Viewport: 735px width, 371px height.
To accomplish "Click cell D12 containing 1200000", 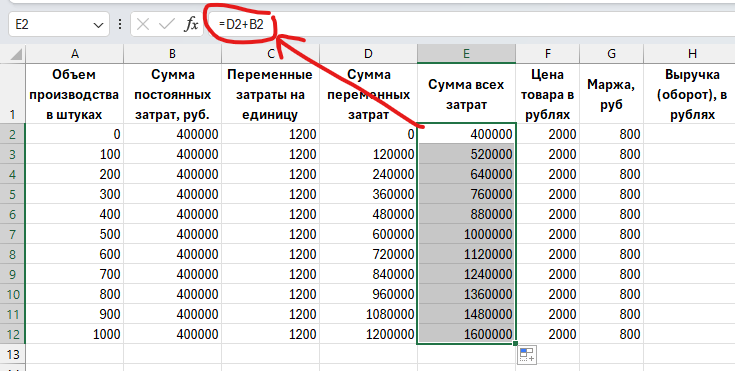I will point(368,334).
